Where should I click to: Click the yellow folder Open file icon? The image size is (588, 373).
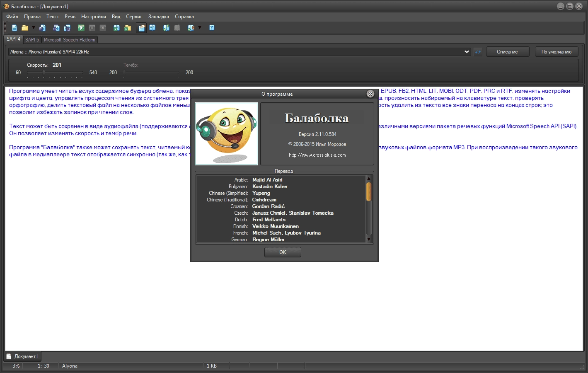(x=25, y=28)
